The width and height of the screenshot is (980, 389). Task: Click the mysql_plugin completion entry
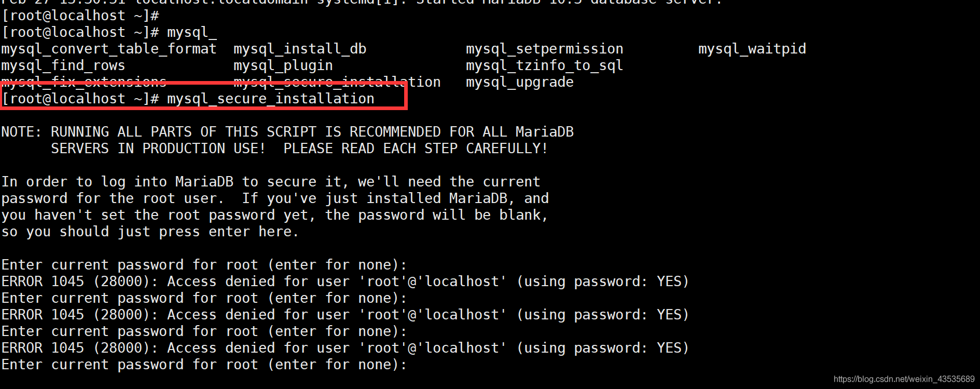[x=283, y=65]
